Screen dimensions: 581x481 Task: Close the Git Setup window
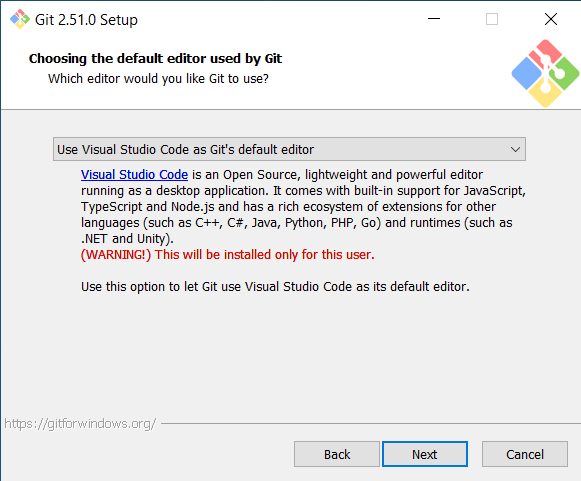(x=551, y=19)
